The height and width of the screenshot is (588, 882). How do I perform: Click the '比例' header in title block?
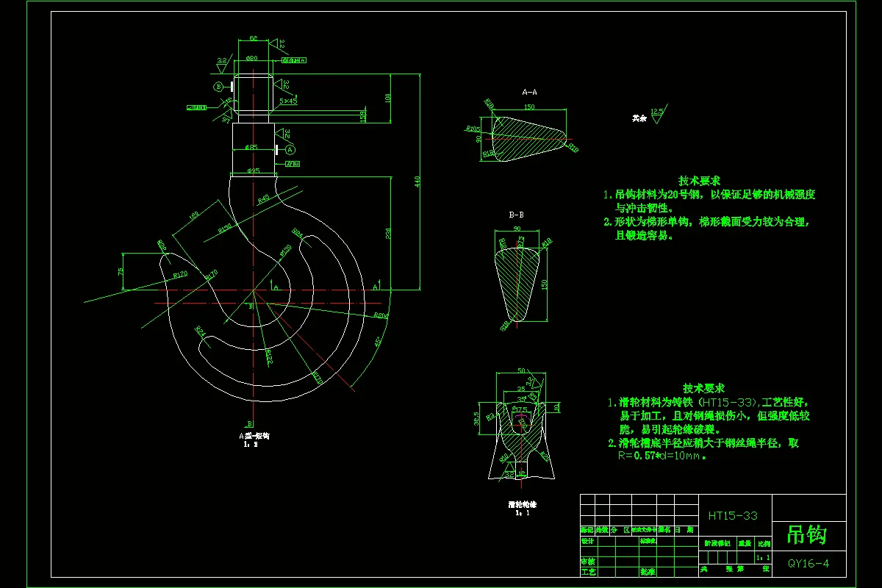764,545
